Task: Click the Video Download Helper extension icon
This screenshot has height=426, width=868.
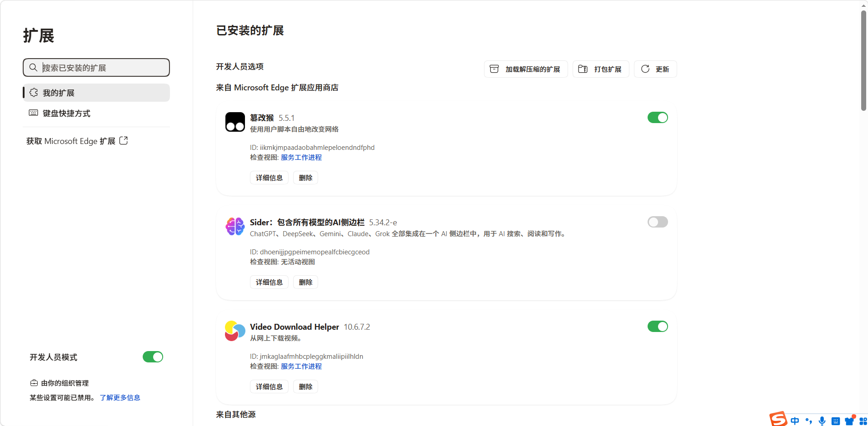Action: point(235,331)
